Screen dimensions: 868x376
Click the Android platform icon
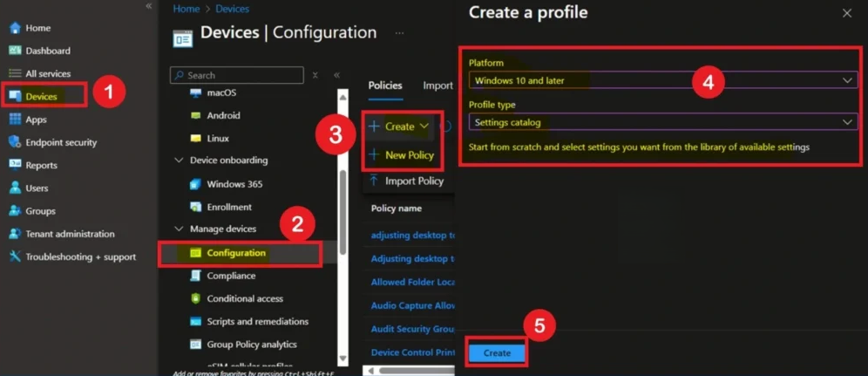click(x=195, y=115)
